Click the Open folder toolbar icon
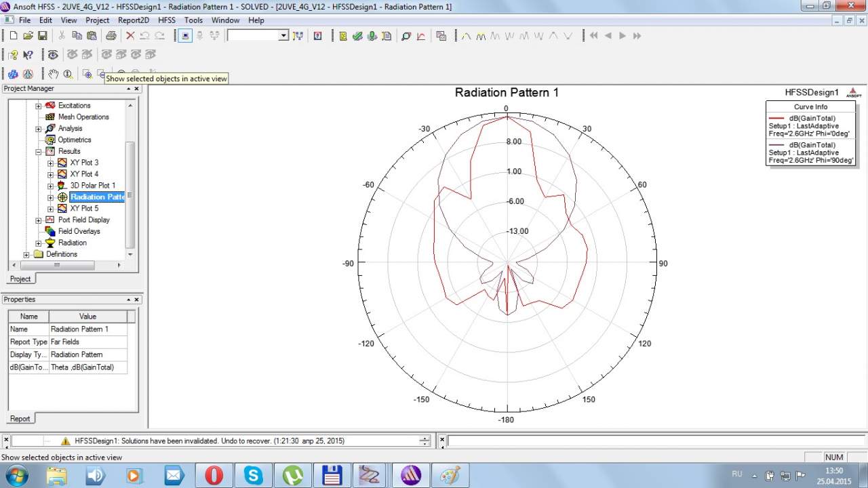868x488 pixels. coord(28,36)
